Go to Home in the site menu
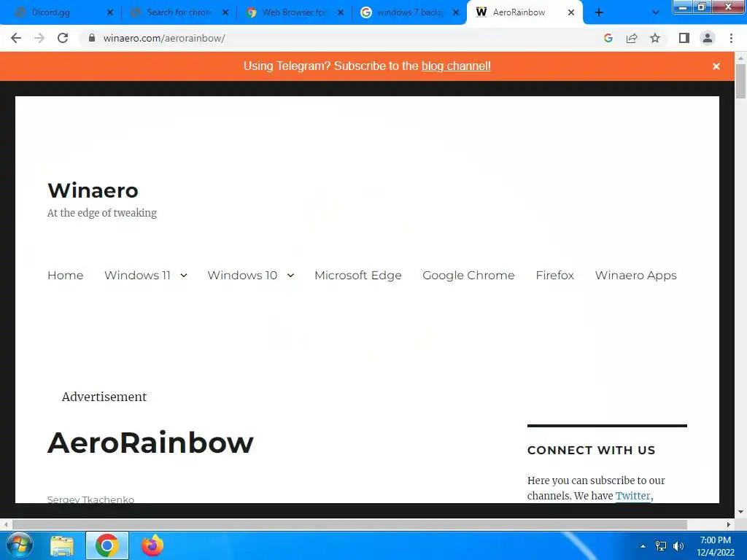The width and height of the screenshot is (747, 560). point(65,275)
